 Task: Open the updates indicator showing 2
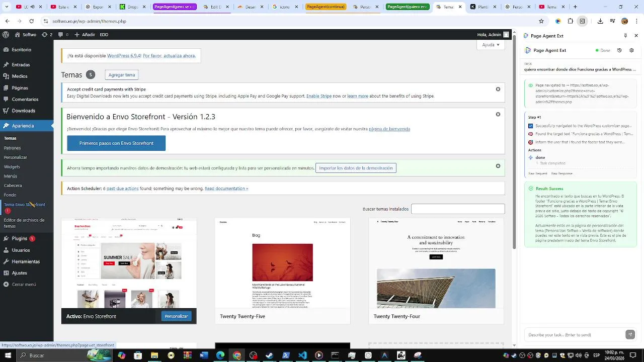pos(47,35)
